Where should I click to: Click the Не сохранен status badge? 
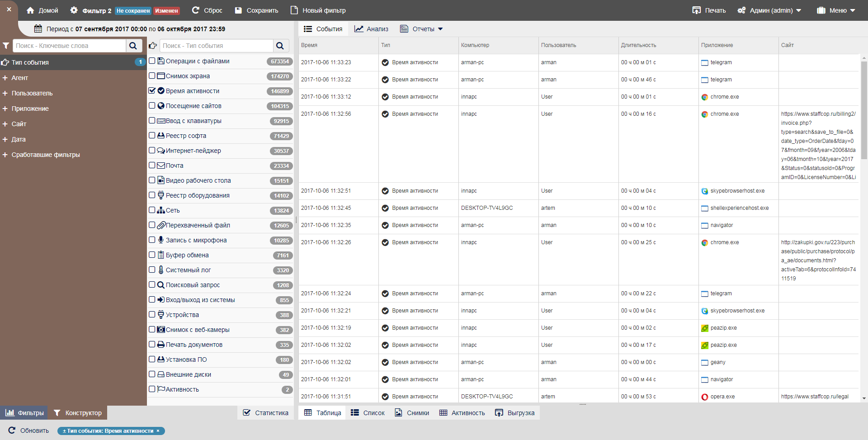point(133,11)
